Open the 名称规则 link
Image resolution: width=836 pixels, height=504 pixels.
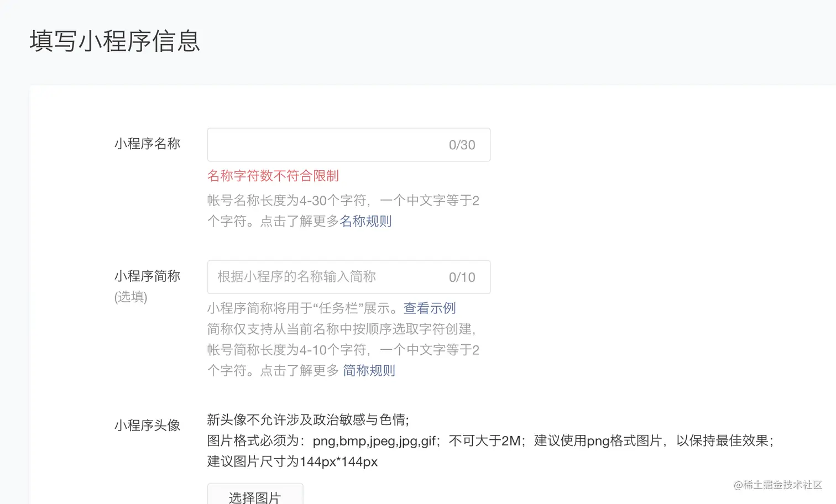pyautogui.click(x=365, y=221)
